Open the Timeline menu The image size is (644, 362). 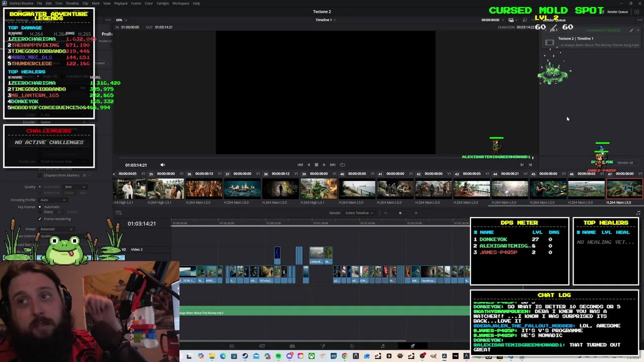click(x=72, y=3)
